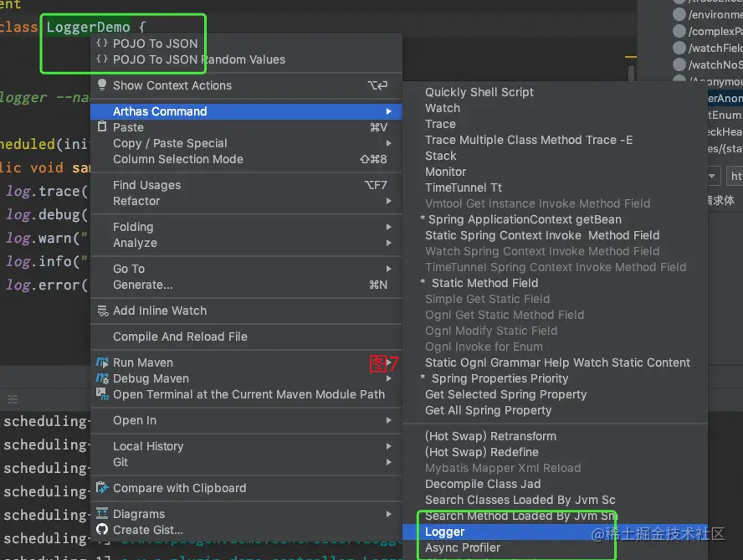Click the icon next to /watchField entry

click(679, 48)
